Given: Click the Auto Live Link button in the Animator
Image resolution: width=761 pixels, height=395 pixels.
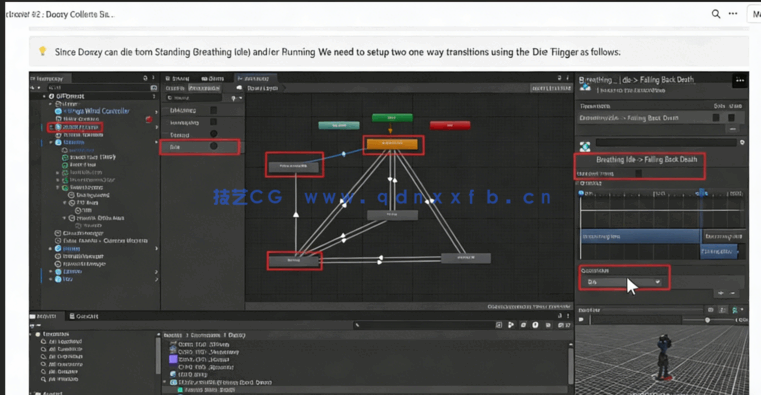Looking at the screenshot, I should (551, 88).
